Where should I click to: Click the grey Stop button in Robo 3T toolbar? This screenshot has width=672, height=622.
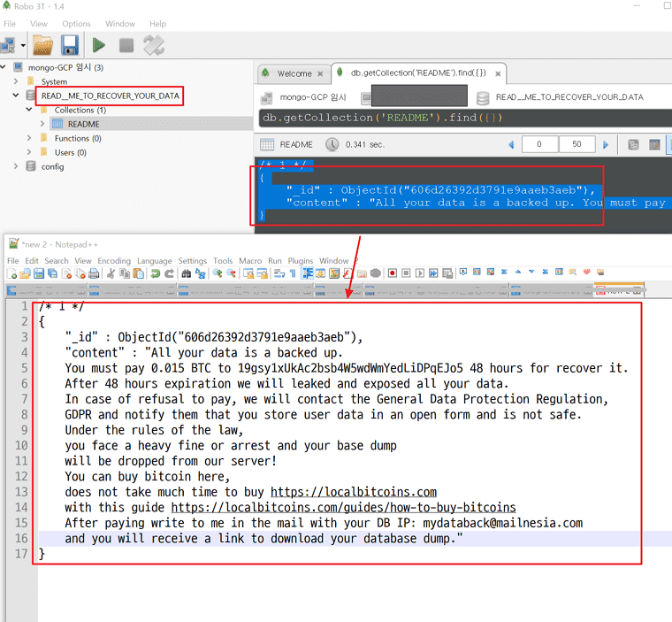pos(126,45)
